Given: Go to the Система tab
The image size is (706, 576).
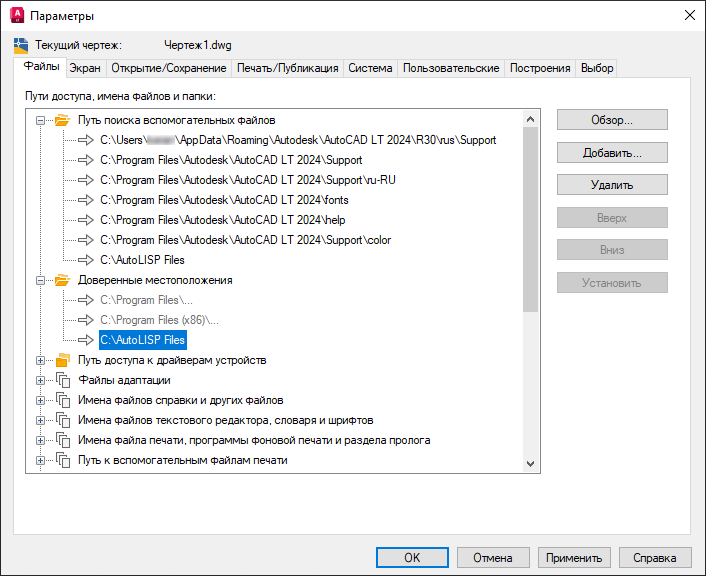Looking at the screenshot, I should click(370, 68).
